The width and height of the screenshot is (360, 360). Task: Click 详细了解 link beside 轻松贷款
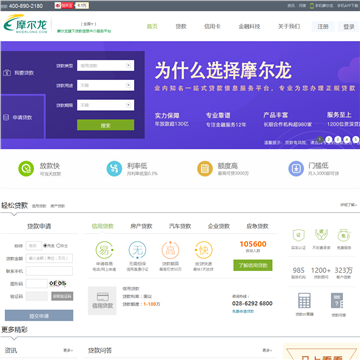(349, 205)
